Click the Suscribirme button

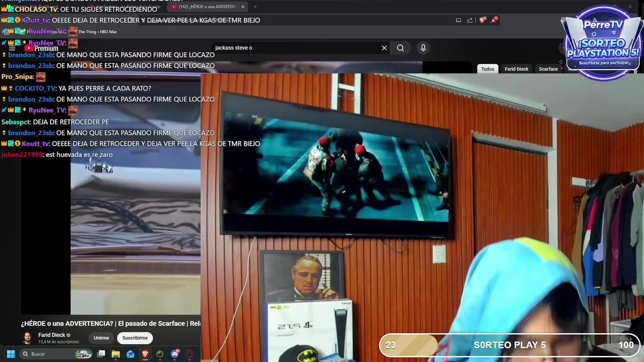pos(135,338)
